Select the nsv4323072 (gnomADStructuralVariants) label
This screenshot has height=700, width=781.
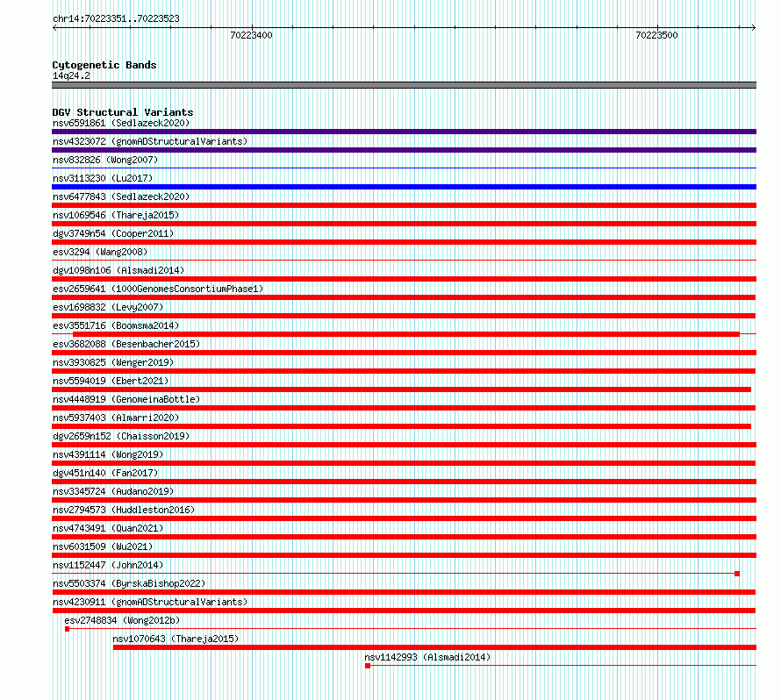pyautogui.click(x=150, y=141)
